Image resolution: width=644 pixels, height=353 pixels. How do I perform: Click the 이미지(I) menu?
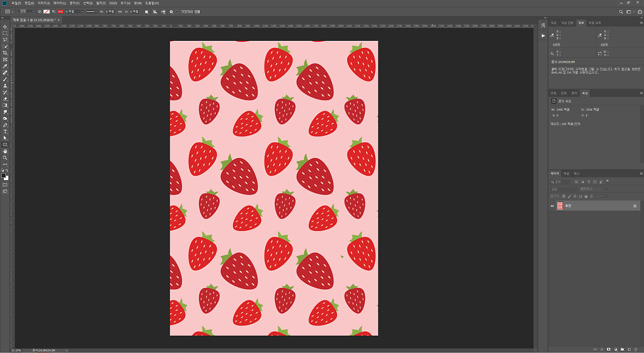click(x=43, y=3)
